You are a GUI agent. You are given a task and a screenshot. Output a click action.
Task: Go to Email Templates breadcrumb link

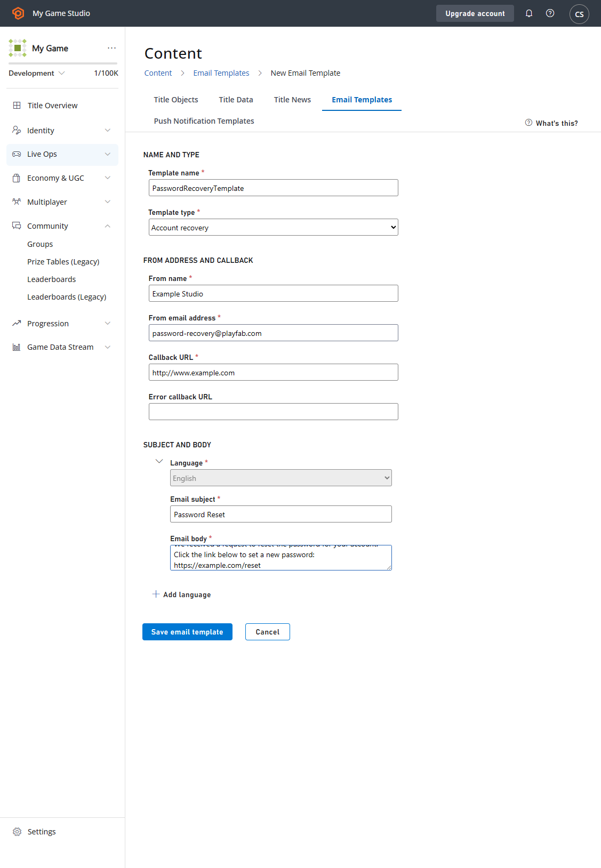click(x=221, y=73)
